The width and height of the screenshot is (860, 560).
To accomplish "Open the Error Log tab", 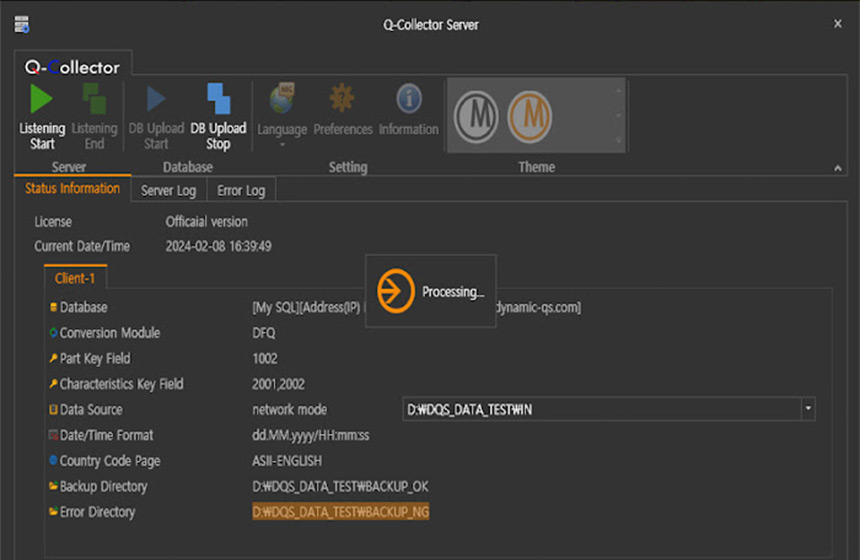I will pos(241,190).
